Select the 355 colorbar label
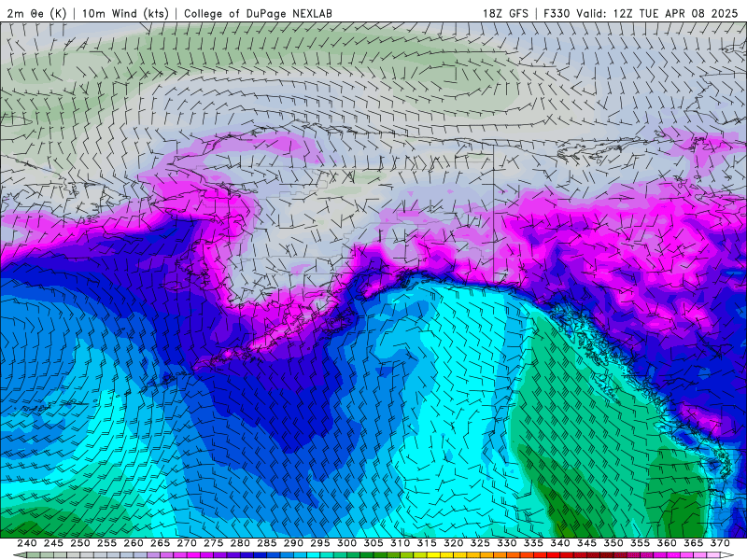Viewport: 747px width, 560px height. tap(641, 543)
